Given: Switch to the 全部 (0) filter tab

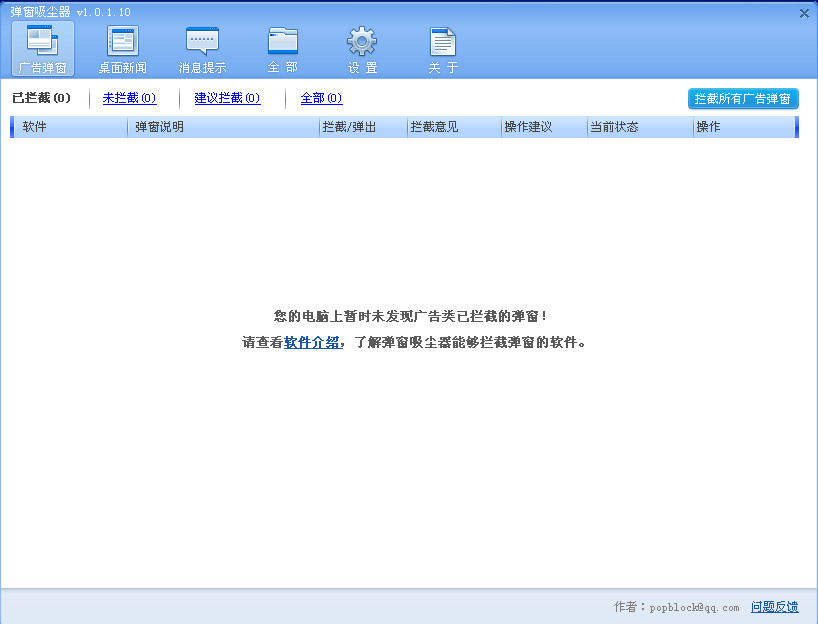Looking at the screenshot, I should click(321, 98).
